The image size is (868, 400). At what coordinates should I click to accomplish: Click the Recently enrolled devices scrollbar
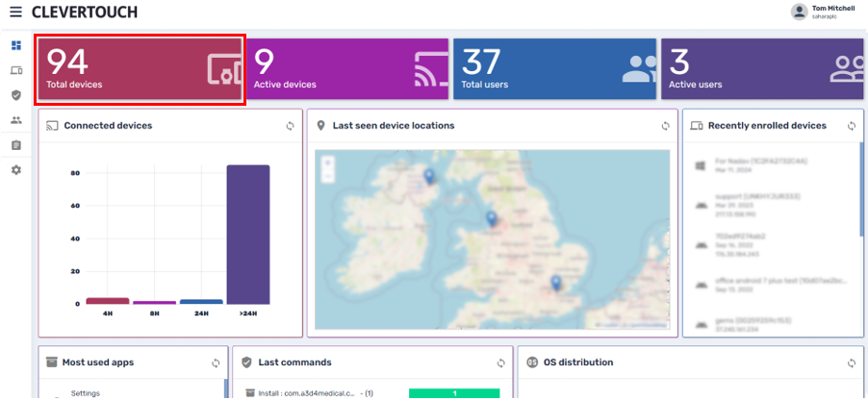pyautogui.click(x=861, y=189)
